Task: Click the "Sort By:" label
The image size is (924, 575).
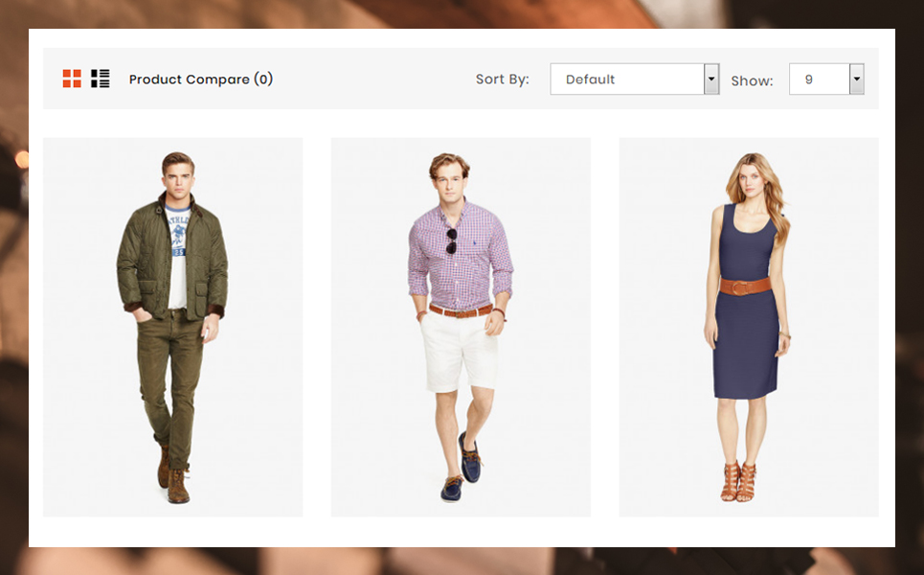Action: coord(502,80)
